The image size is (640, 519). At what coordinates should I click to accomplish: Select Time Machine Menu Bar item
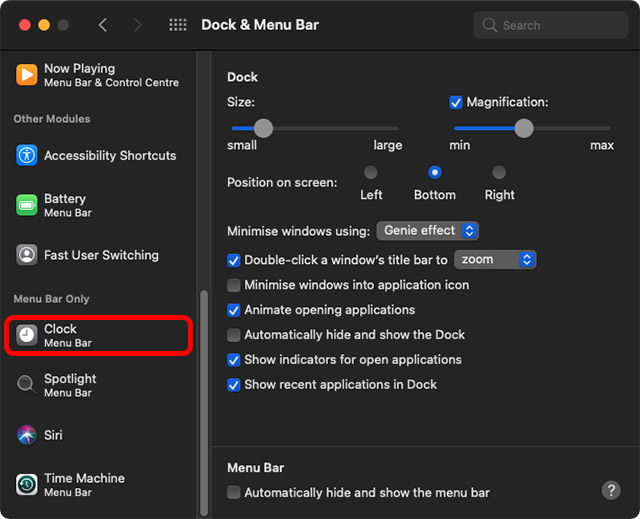[x=98, y=484]
